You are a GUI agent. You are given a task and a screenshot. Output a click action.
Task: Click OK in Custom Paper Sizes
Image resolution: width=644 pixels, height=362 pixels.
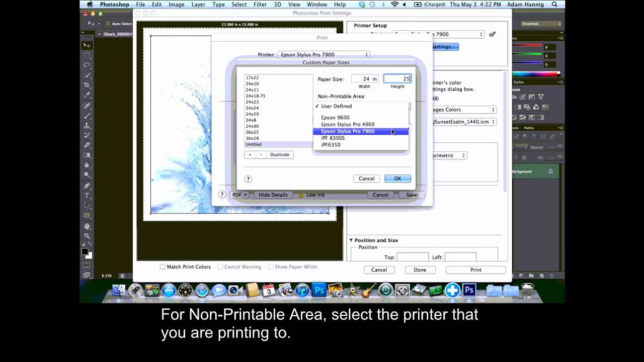click(x=397, y=178)
